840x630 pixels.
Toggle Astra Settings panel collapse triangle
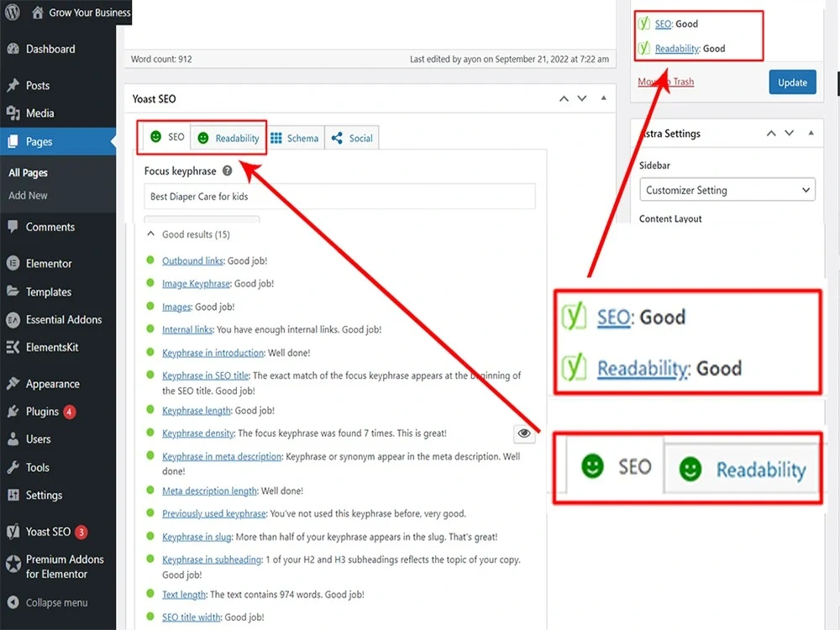(x=811, y=133)
